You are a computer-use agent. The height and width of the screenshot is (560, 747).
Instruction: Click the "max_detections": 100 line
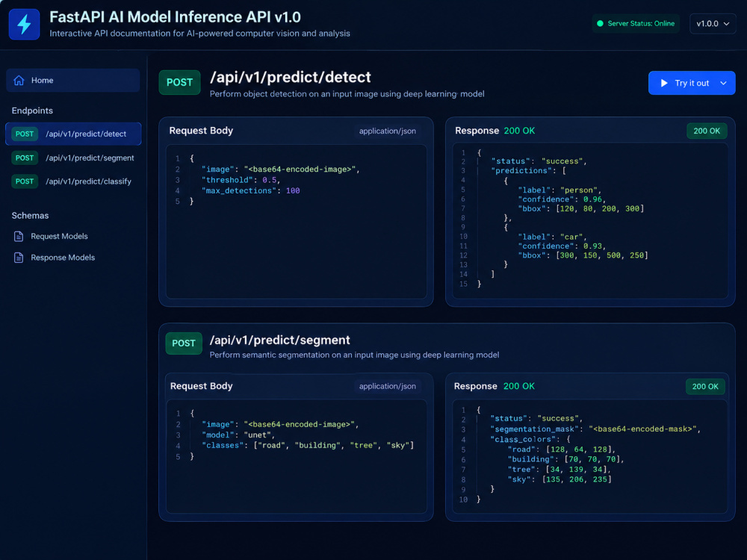(x=250, y=190)
